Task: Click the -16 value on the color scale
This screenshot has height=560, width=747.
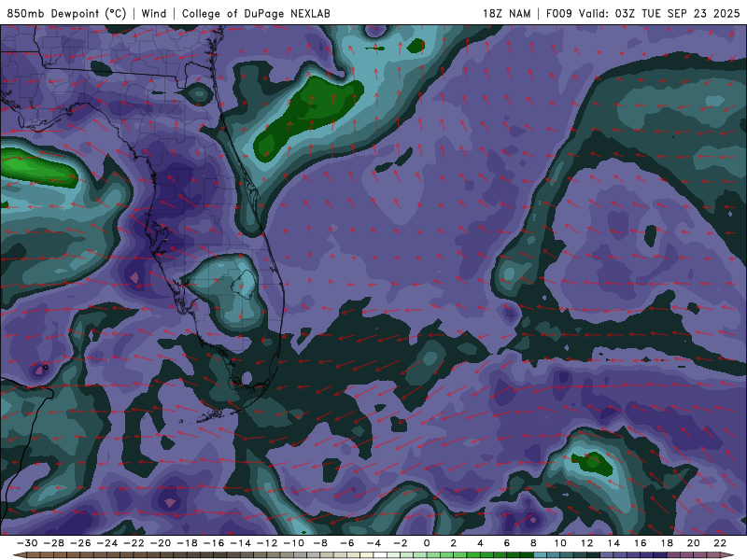Action: (x=214, y=543)
